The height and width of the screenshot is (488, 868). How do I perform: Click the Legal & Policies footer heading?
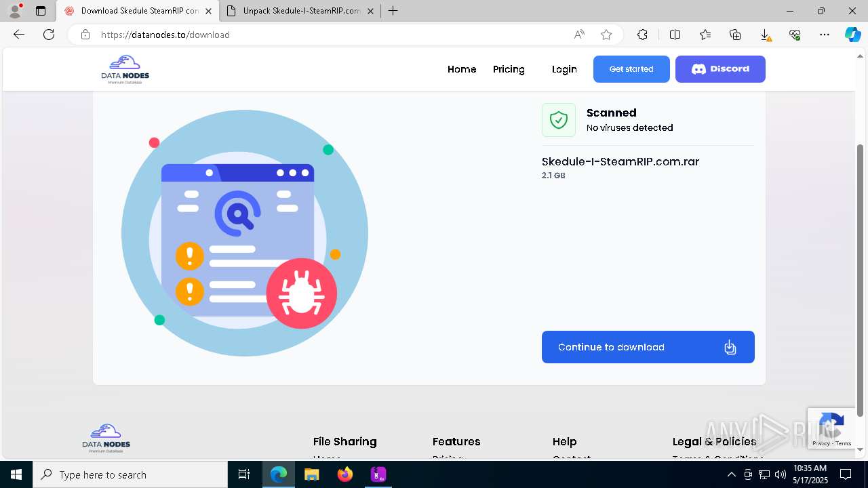pyautogui.click(x=714, y=441)
